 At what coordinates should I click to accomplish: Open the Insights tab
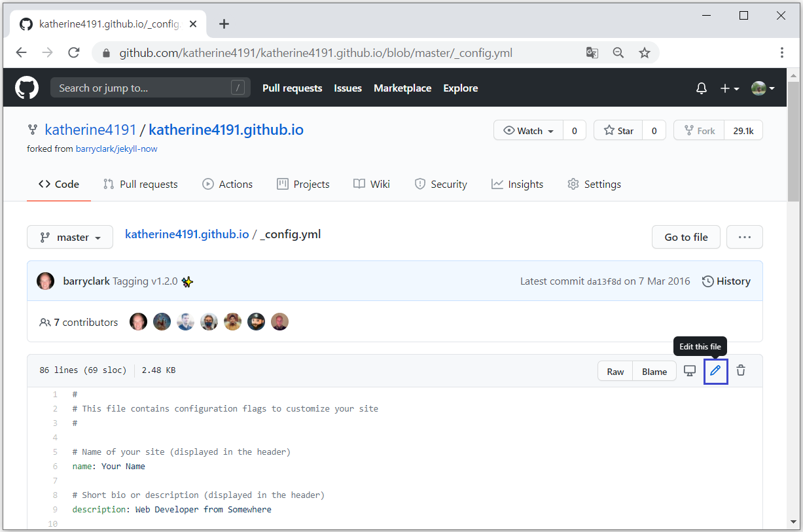point(518,185)
